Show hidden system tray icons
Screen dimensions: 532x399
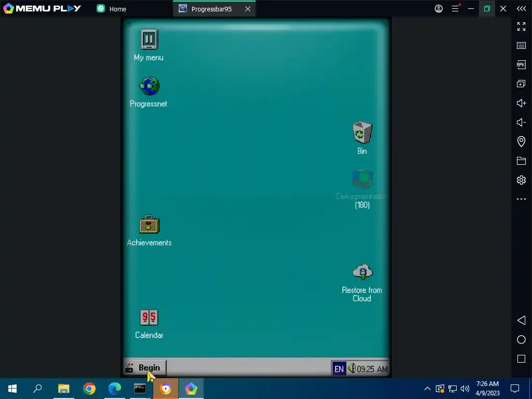428,389
